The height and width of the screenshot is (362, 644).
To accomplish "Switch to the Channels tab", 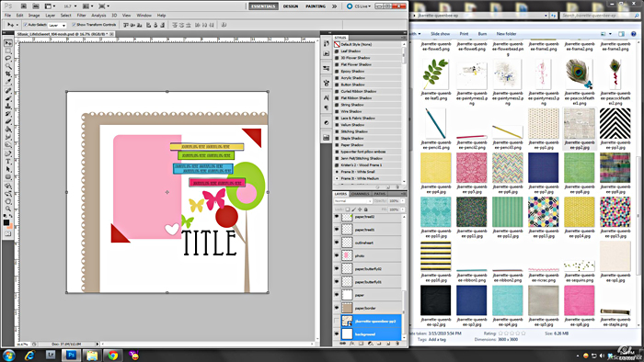I will tap(361, 194).
